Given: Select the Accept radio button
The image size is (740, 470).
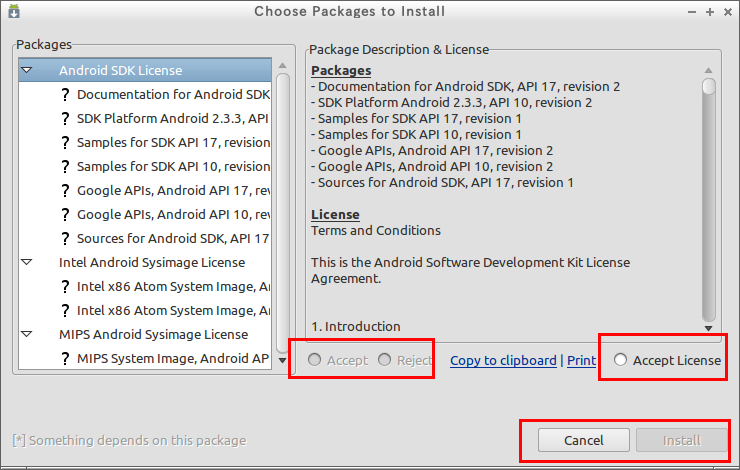Looking at the screenshot, I should point(314,360).
